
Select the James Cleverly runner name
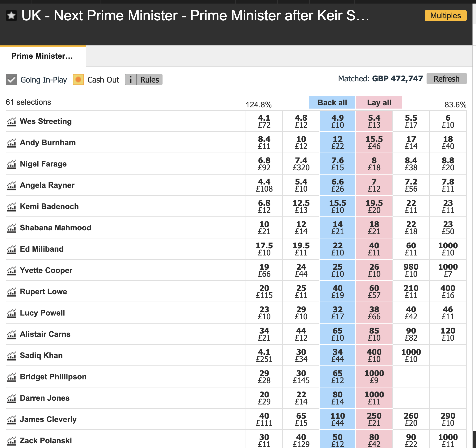48,419
